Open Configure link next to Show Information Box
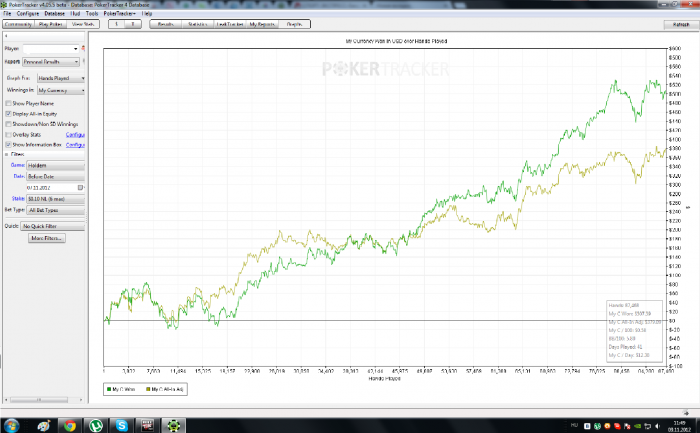 75,145
